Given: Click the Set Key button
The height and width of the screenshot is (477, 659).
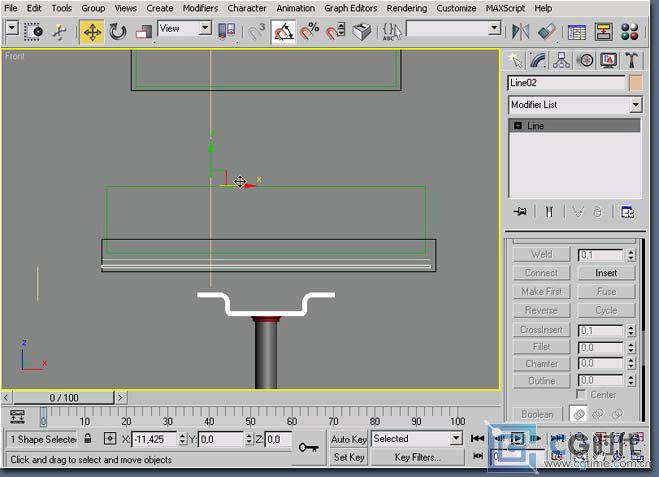Looking at the screenshot, I should pyautogui.click(x=348, y=457).
